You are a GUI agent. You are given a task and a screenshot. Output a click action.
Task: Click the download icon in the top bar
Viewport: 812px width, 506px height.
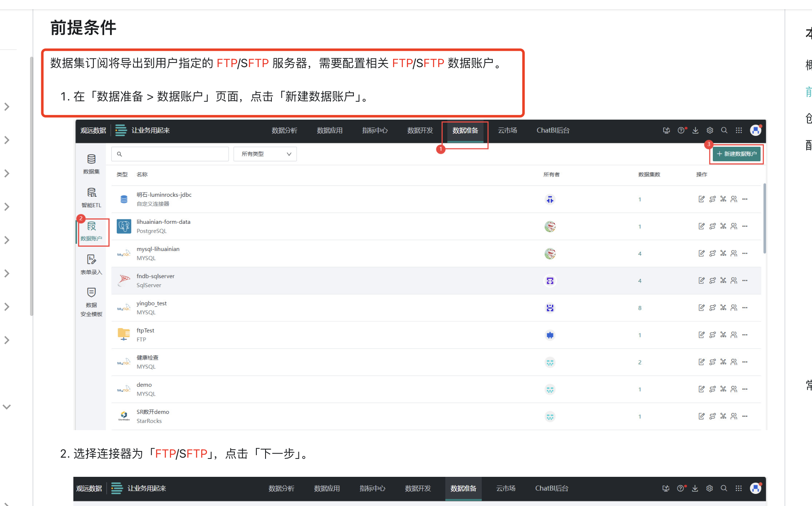pyautogui.click(x=695, y=130)
